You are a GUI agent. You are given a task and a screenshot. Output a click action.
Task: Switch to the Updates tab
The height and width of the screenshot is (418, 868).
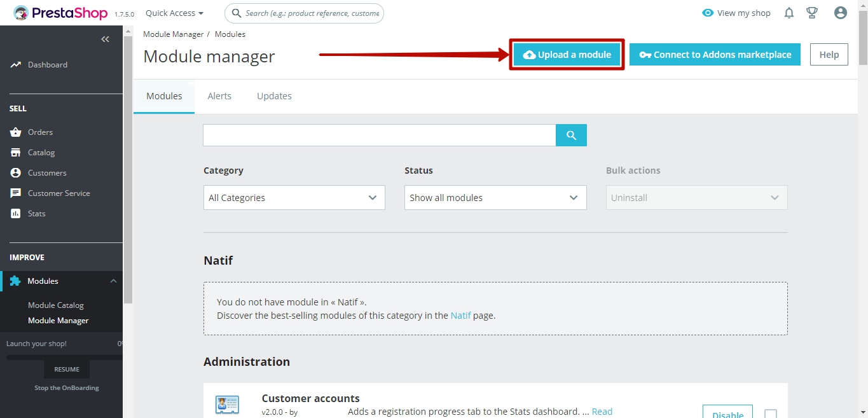click(x=274, y=96)
